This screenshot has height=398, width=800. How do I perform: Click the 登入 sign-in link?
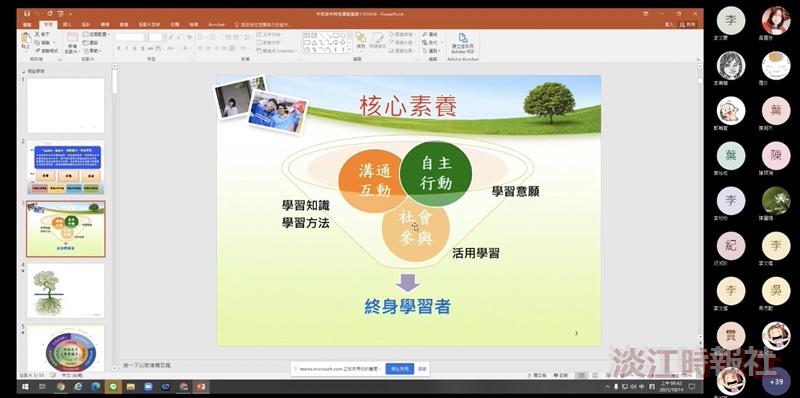pyautogui.click(x=670, y=24)
